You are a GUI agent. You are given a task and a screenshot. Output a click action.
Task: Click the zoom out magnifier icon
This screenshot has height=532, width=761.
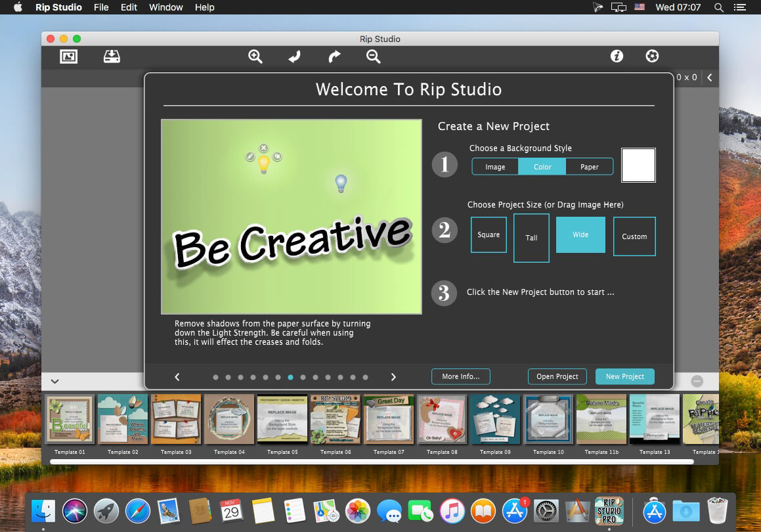point(374,56)
